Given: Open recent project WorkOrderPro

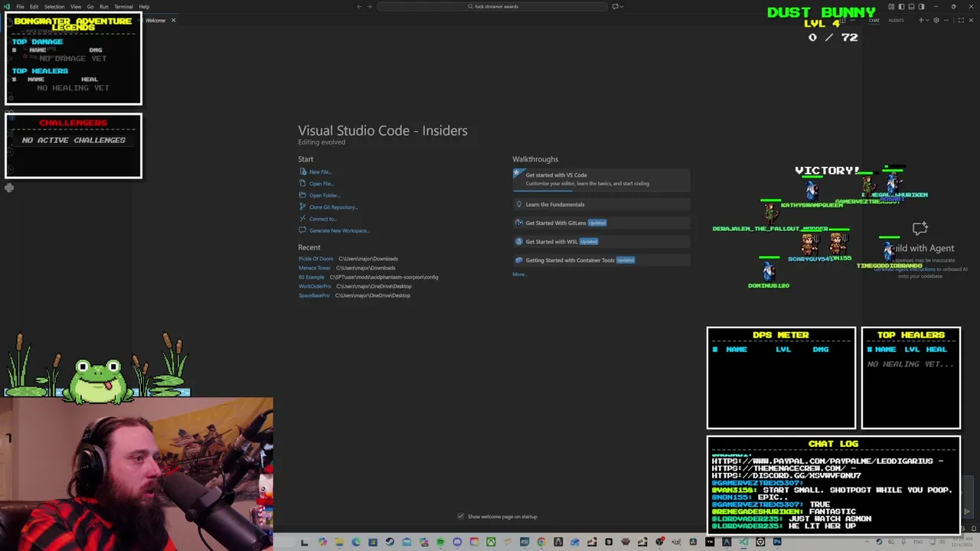Looking at the screenshot, I should [x=315, y=286].
